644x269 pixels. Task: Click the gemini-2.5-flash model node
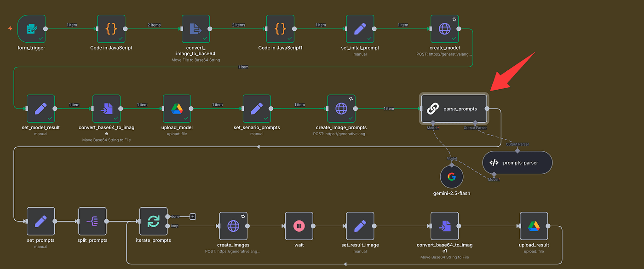[451, 177]
